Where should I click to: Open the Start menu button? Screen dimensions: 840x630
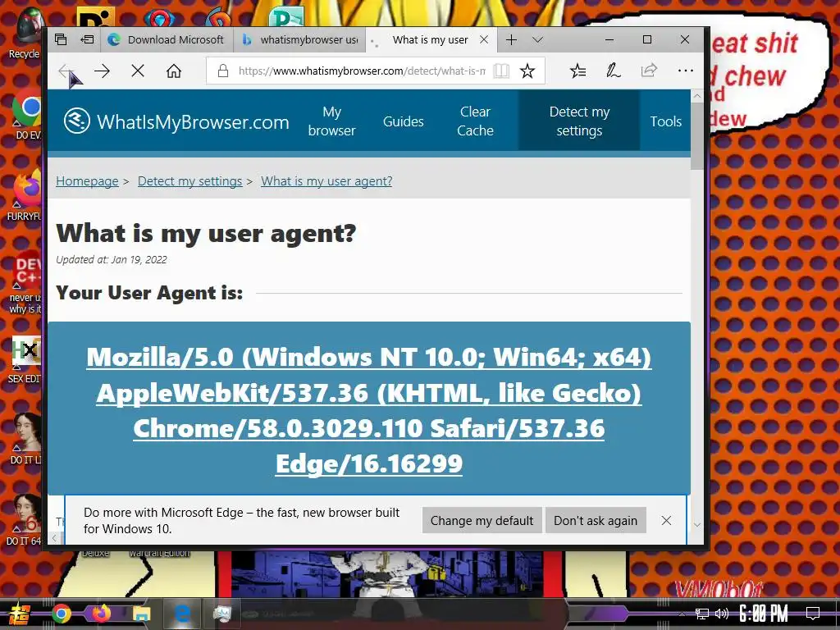pyautogui.click(x=18, y=614)
